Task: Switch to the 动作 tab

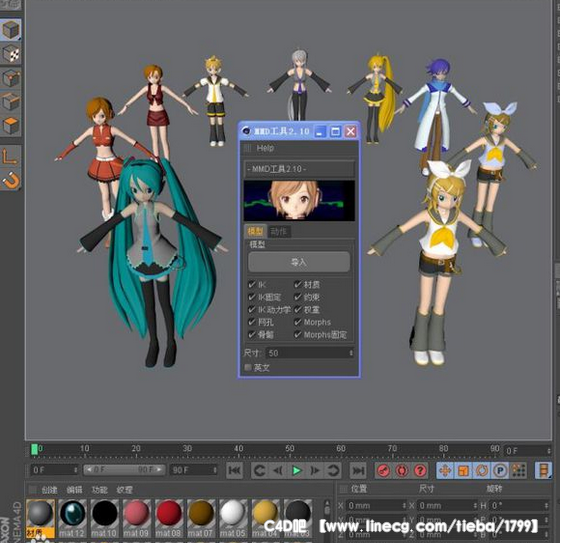Action: [278, 231]
